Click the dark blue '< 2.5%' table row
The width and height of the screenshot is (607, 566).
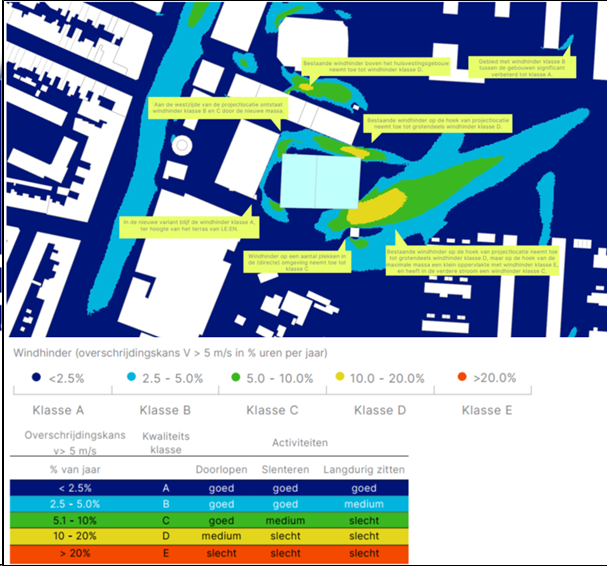209,488
